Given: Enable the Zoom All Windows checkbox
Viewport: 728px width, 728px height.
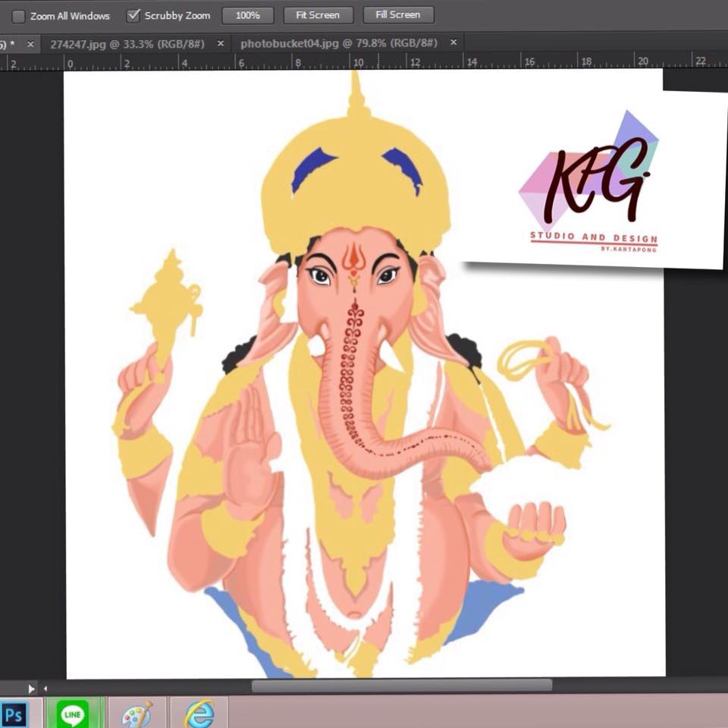Looking at the screenshot, I should pos(18,17).
